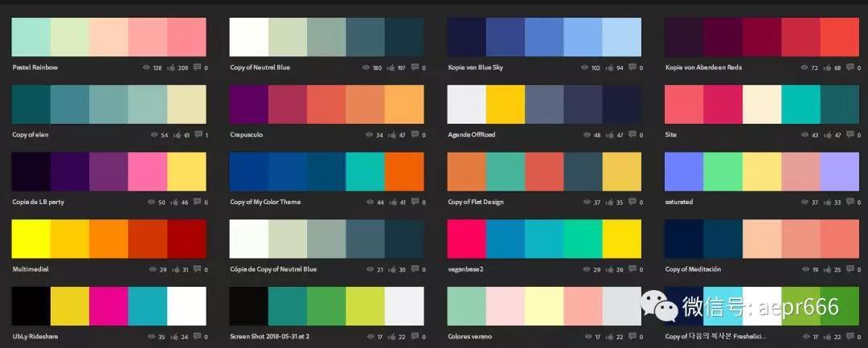Click the Copy of My Color Theme name

(x=265, y=202)
